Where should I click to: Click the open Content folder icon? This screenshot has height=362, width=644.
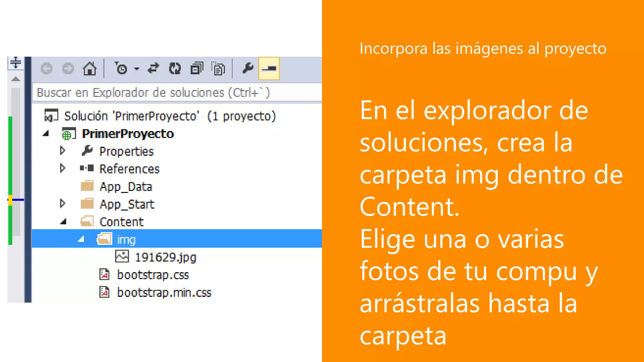coord(87,221)
